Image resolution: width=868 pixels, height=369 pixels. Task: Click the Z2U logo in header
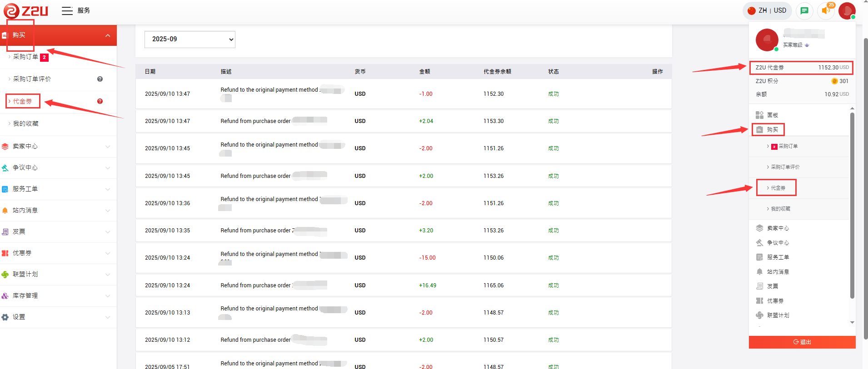[x=26, y=10]
